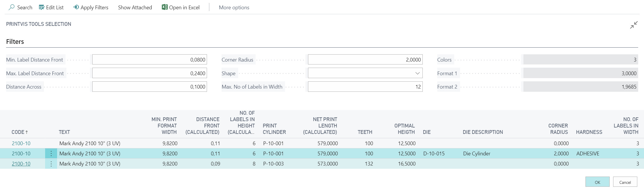Click the Open in Excel icon
The image size is (644, 194).
165,7
